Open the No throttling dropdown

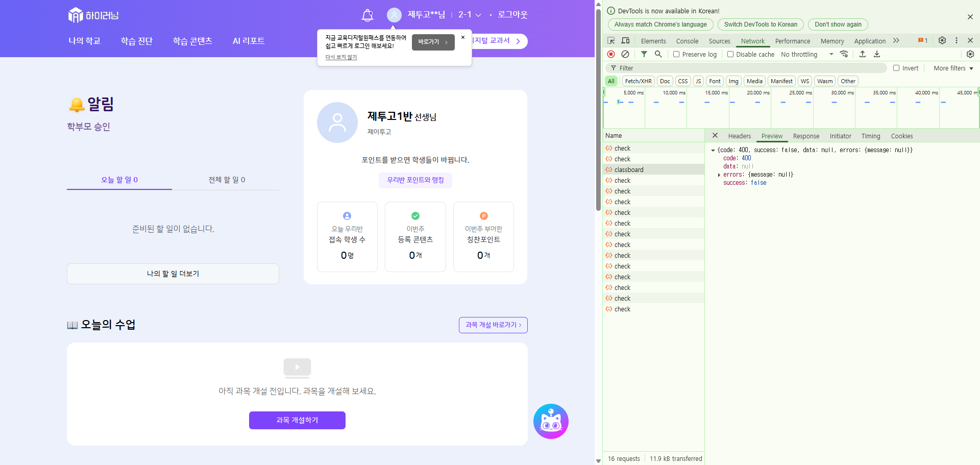(806, 54)
